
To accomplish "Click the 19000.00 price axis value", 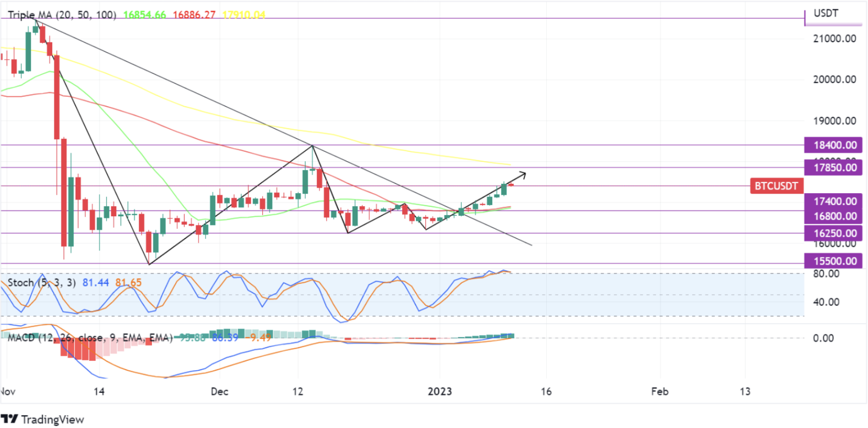I will click(834, 121).
